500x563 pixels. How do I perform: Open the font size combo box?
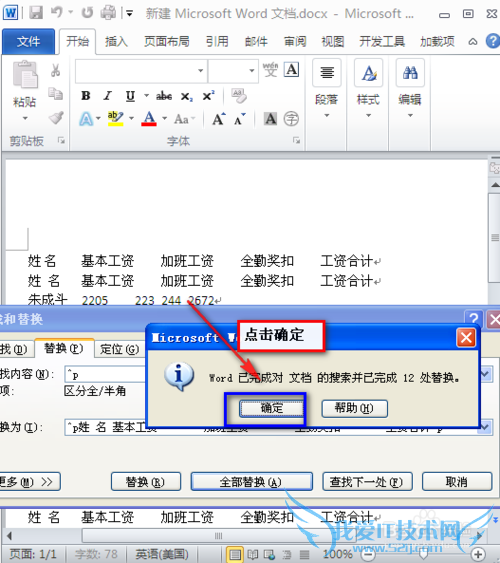[x=233, y=71]
